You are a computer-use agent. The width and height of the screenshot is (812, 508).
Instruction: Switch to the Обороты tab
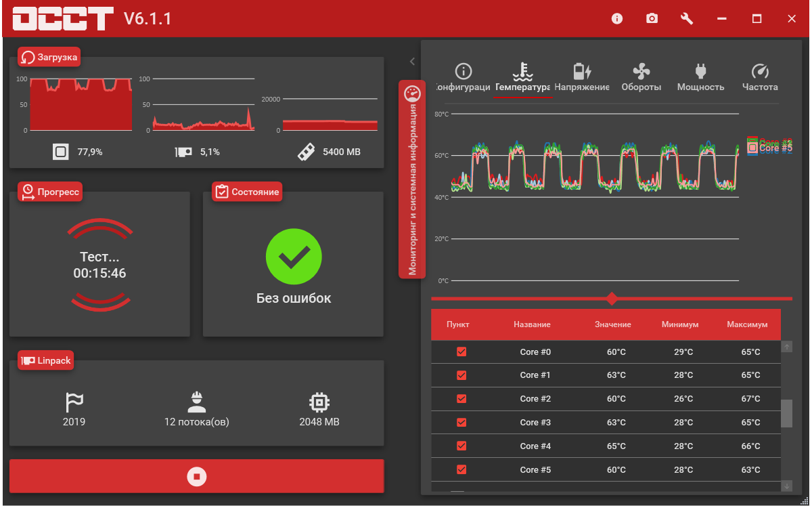coord(641,78)
